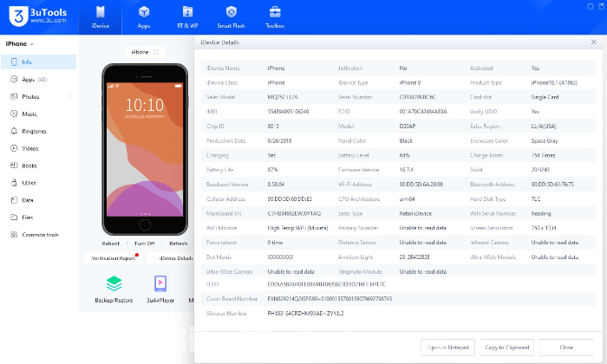
Task: Click the Sales Region value LL/A(USA)
Action: pos(544,127)
